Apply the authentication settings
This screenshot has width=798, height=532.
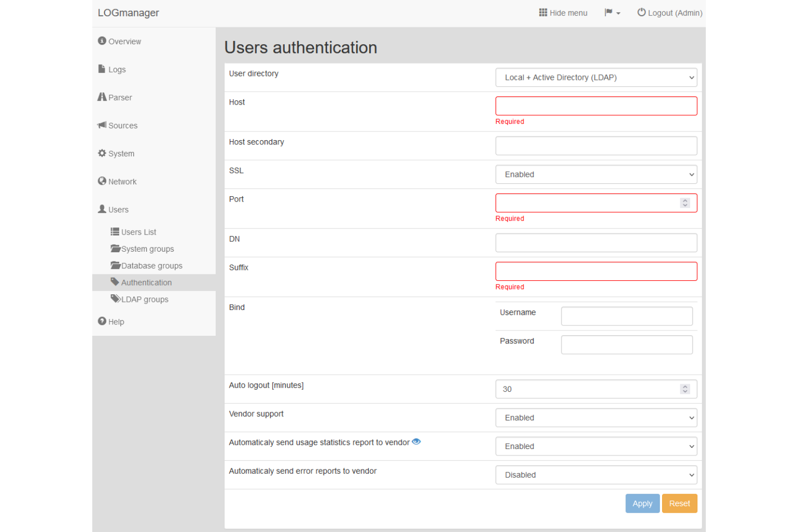(642, 503)
